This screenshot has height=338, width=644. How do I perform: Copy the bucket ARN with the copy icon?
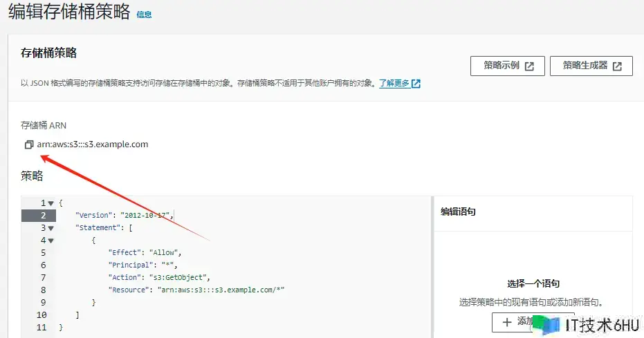(x=29, y=144)
